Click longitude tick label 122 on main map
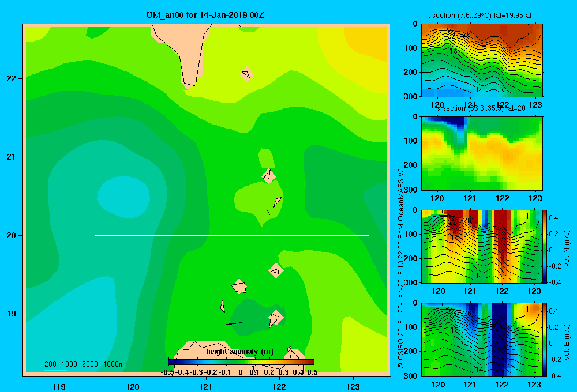This screenshot has height=392, width=577. coord(279,387)
